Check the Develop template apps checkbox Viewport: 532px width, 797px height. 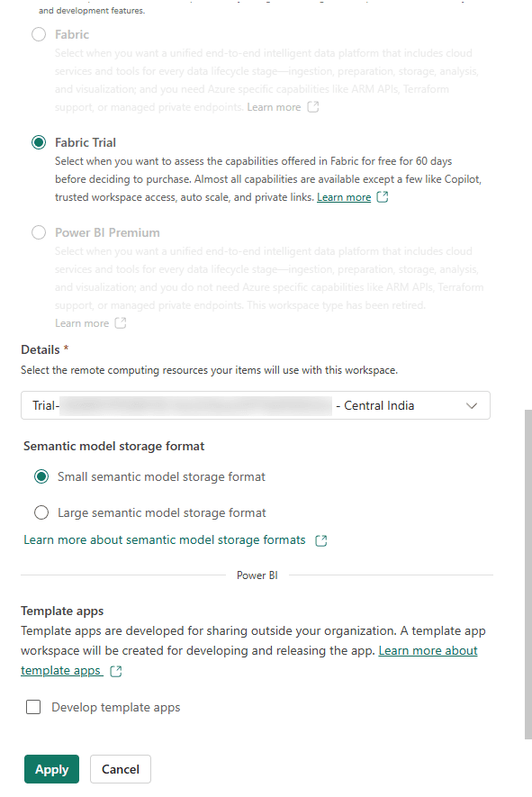(x=33, y=707)
